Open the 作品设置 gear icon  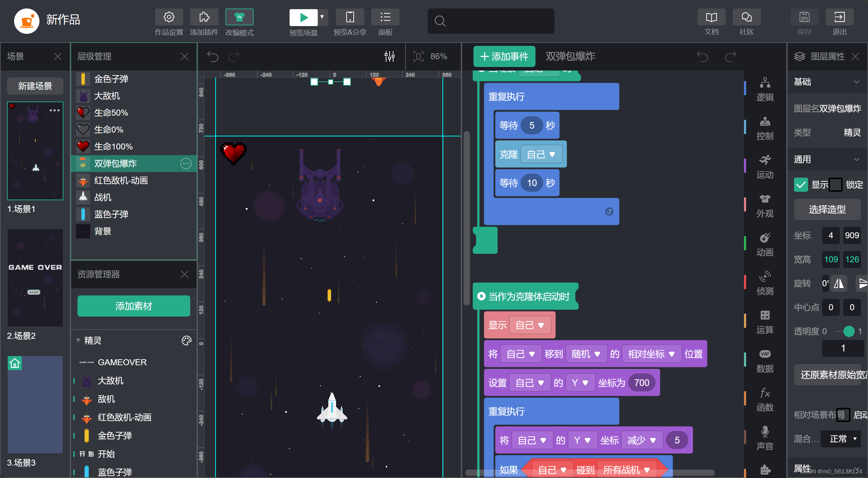169,17
